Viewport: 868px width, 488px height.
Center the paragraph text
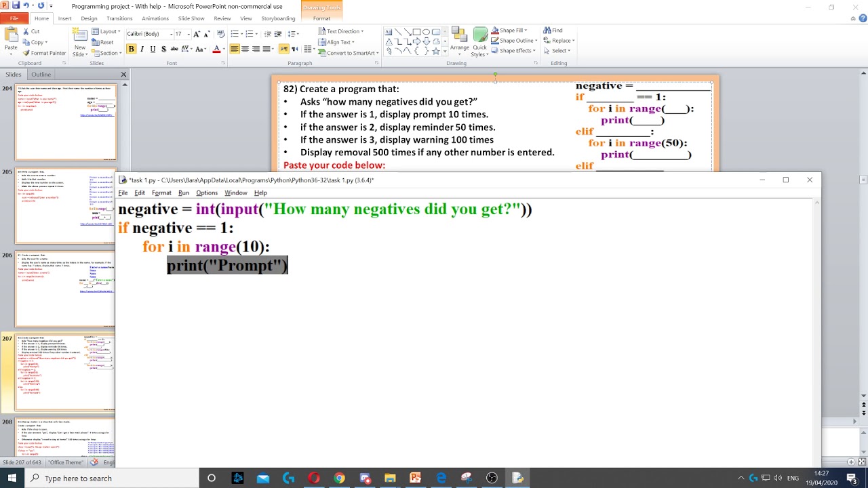point(245,49)
